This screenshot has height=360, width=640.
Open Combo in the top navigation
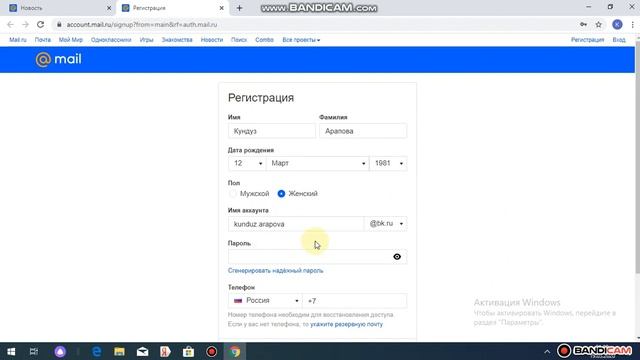[x=264, y=40]
